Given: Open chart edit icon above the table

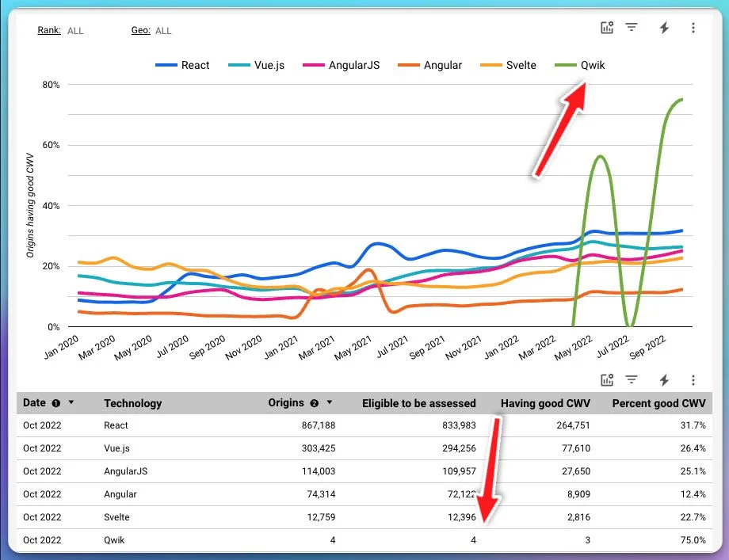Looking at the screenshot, I should tap(607, 380).
